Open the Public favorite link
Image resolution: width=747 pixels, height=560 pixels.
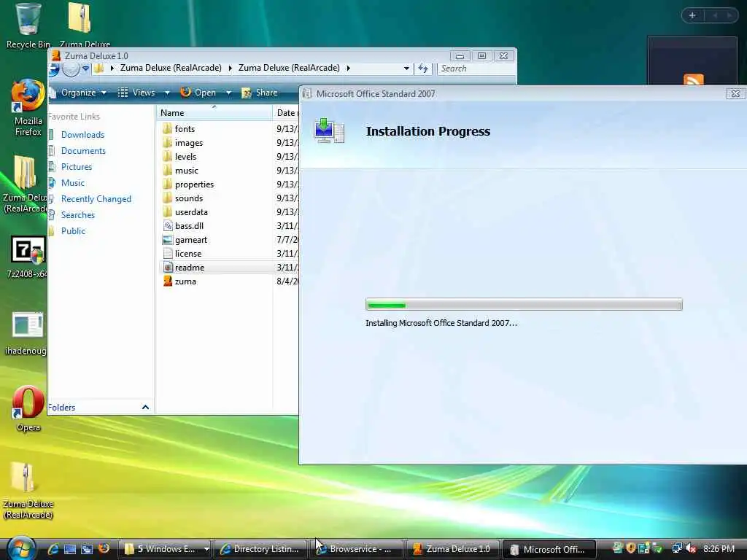point(73,231)
